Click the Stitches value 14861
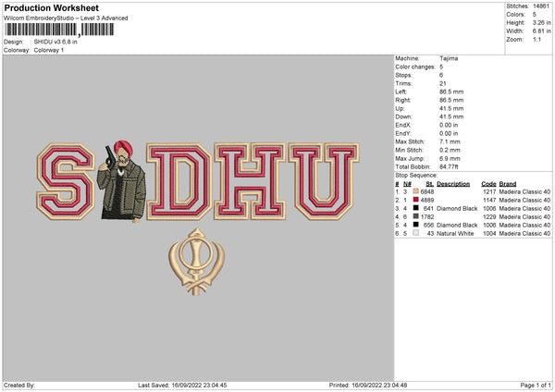Image resolution: width=555 pixels, height=392 pixels. pos(541,6)
